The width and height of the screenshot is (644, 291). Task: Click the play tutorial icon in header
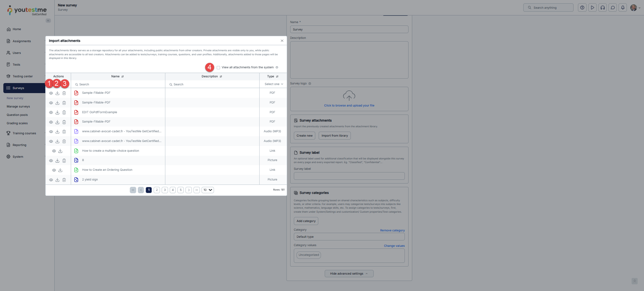coord(592,8)
